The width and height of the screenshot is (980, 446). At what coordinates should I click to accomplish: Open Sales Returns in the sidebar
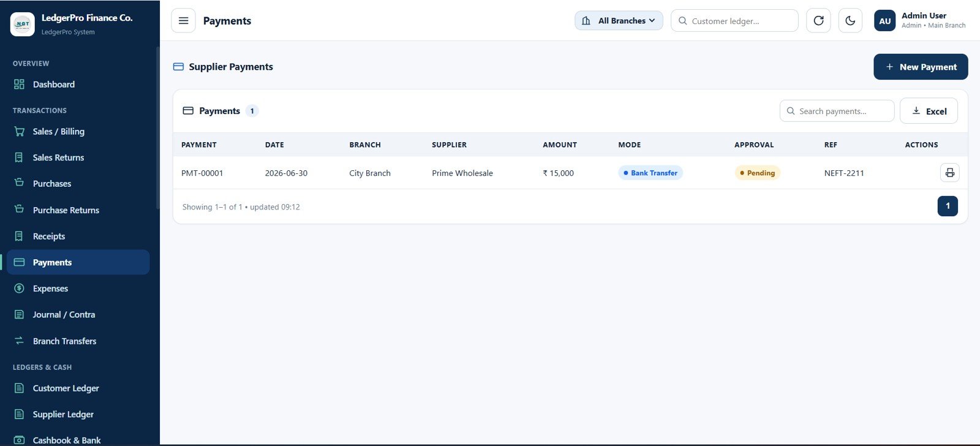[78, 157]
